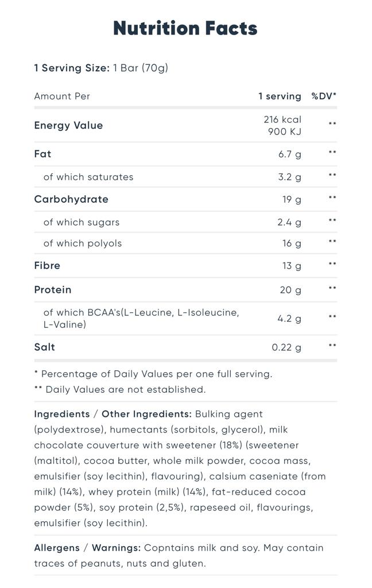Select the Energy Value row label
Viewport: 372px width, 588px height.
(68, 125)
